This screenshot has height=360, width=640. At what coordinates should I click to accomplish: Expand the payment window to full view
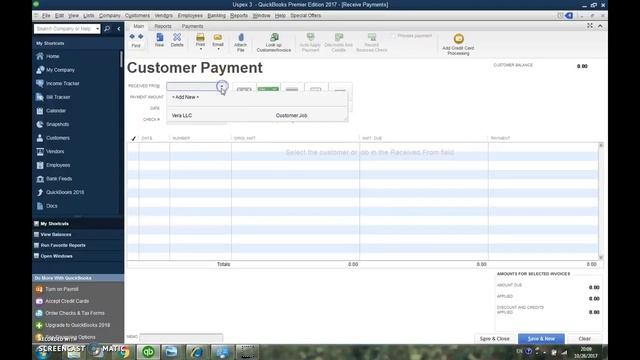[590, 26]
